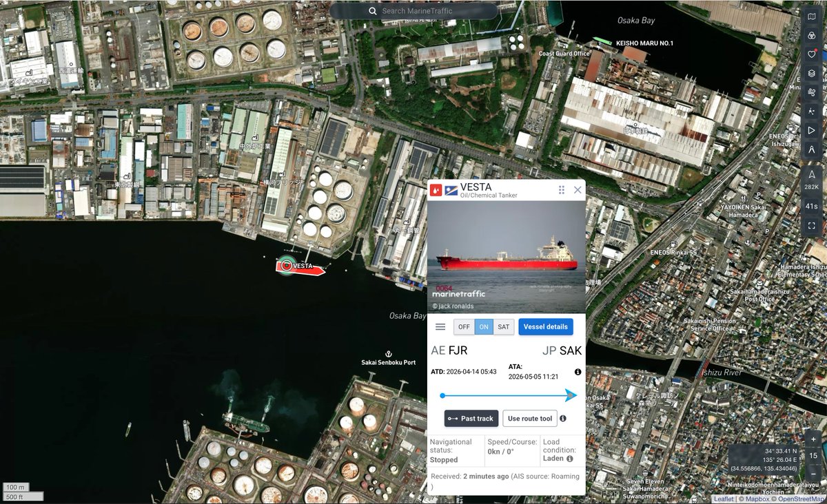827x504 pixels.
Task: Click the info icon beside Laden
Action: tap(569, 459)
